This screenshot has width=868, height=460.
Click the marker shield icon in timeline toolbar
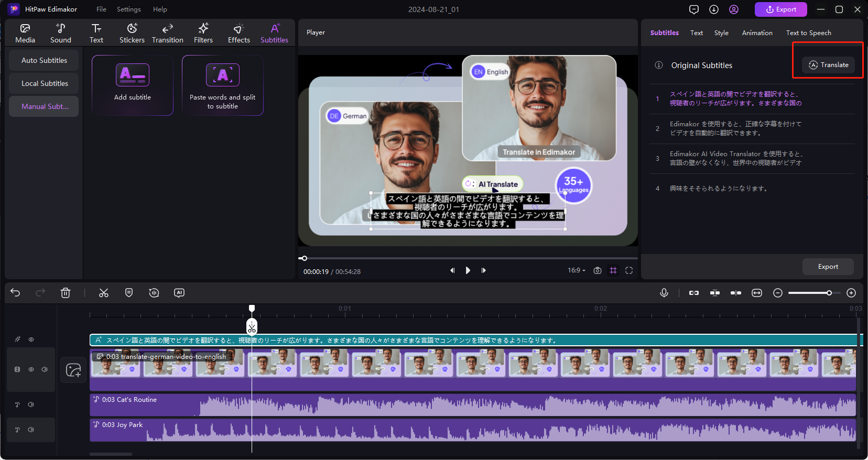[129, 293]
